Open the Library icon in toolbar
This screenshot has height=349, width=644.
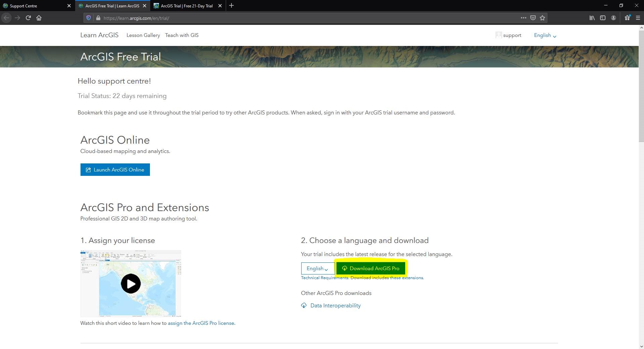tap(592, 18)
